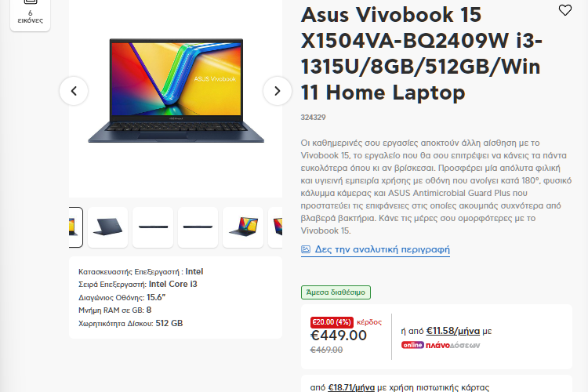Open the 6 images gallery button

30,14
